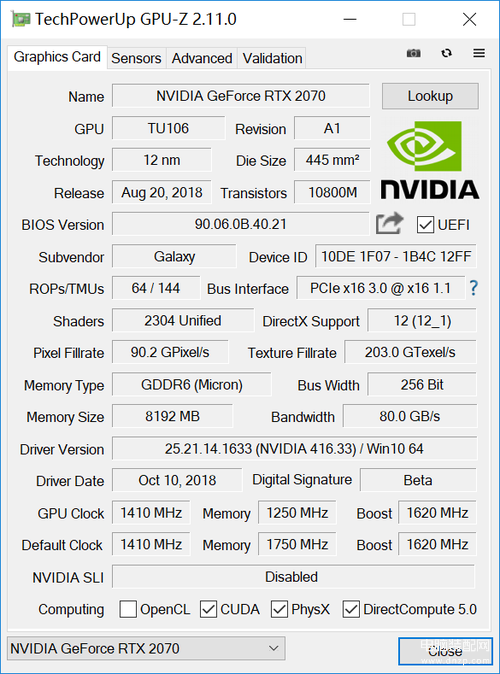
Task: Switch to the Sensors tab
Action: [136, 58]
